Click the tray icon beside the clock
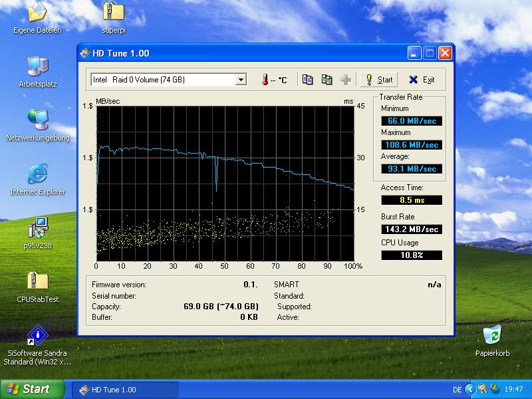This screenshot has width=532, height=399. pos(495,389)
